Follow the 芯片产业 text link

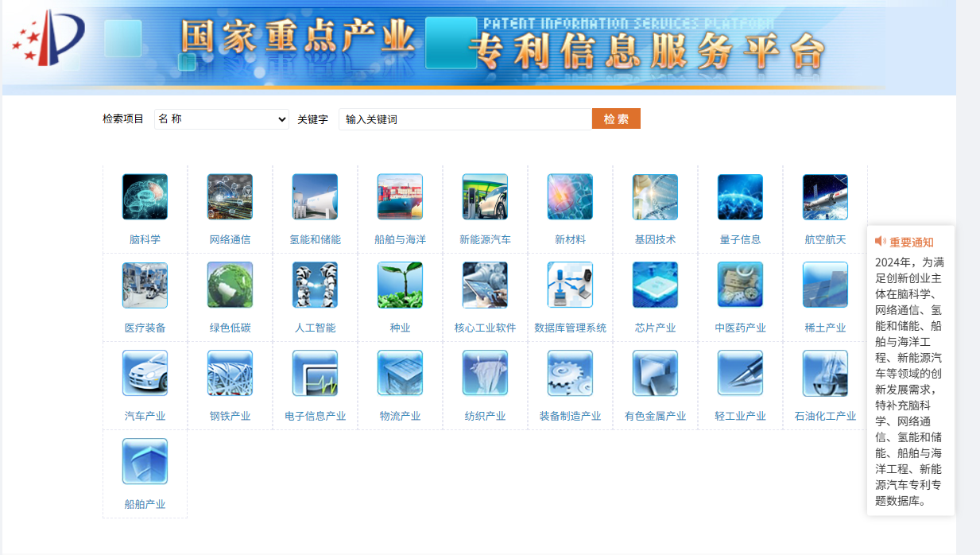pos(655,328)
